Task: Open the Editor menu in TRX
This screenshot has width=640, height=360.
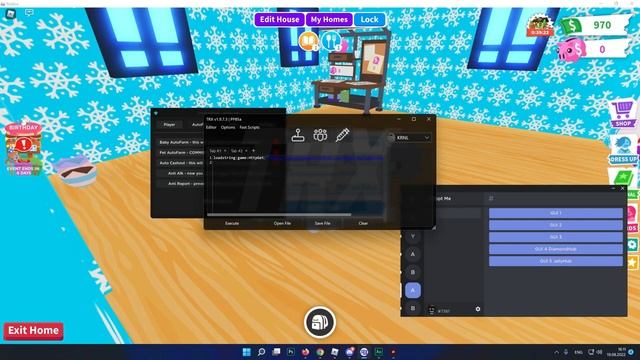Action: click(x=211, y=127)
